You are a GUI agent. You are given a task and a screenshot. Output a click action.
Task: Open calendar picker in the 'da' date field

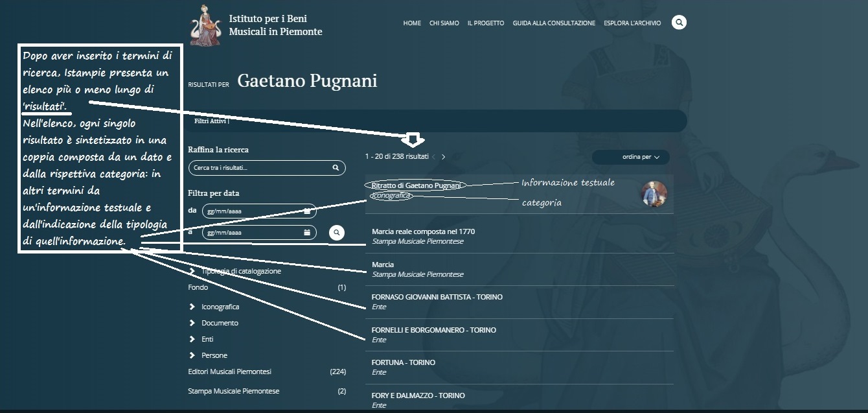point(307,211)
